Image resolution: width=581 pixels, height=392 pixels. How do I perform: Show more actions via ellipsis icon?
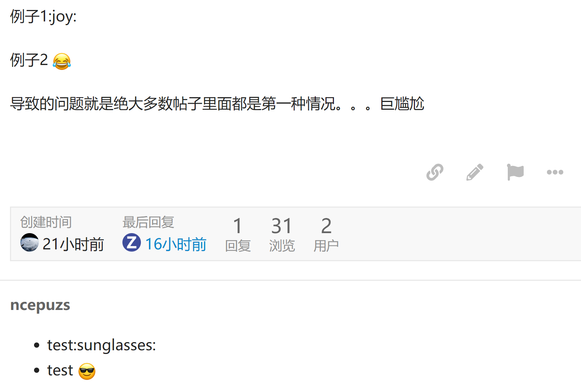click(x=555, y=172)
